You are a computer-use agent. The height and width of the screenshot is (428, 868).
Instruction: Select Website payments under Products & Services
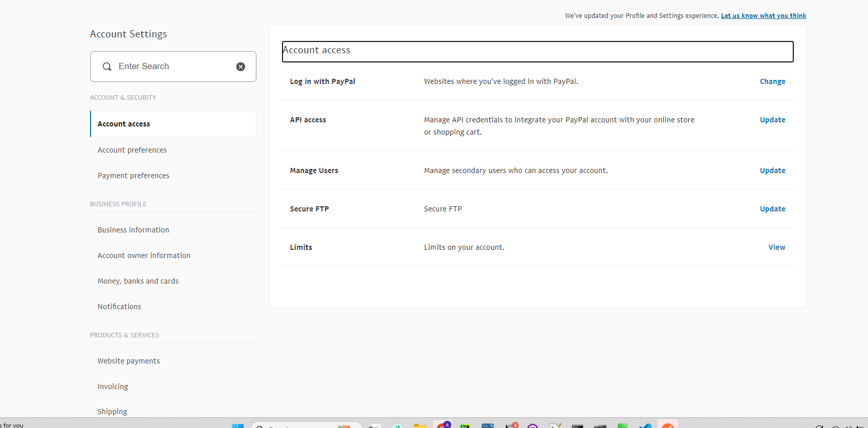128,361
